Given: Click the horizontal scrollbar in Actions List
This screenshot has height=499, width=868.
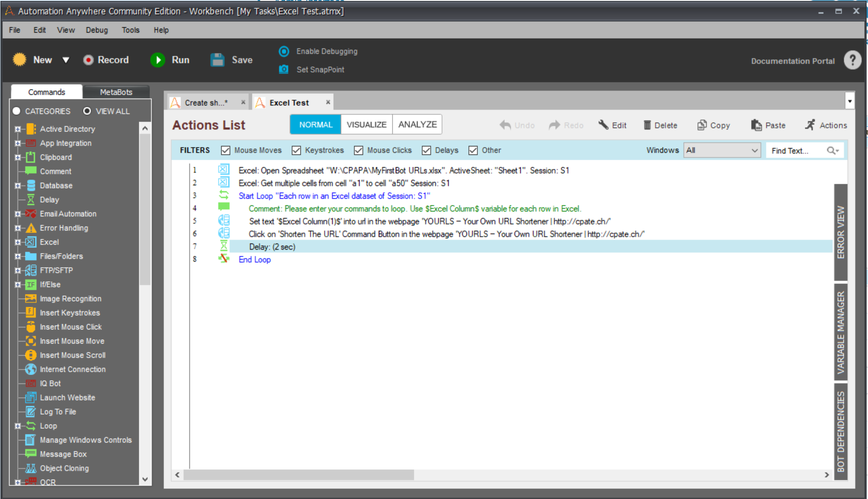Looking at the screenshot, I should coord(299,475).
